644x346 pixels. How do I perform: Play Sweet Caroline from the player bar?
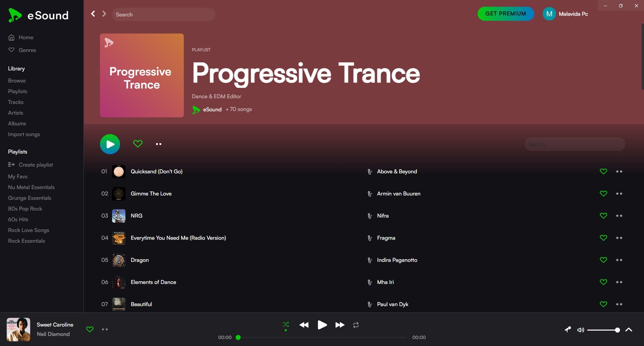point(322,325)
